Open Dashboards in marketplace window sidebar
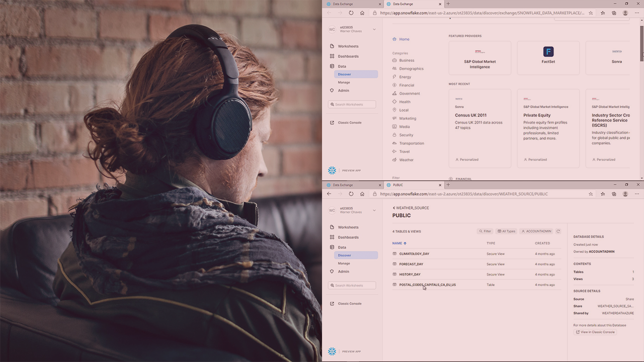Viewport: 644px width, 362px height. coord(344,56)
